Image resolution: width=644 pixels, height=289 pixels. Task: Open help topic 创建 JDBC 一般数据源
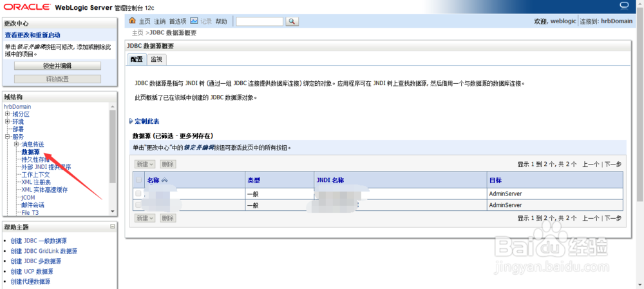click(x=39, y=241)
